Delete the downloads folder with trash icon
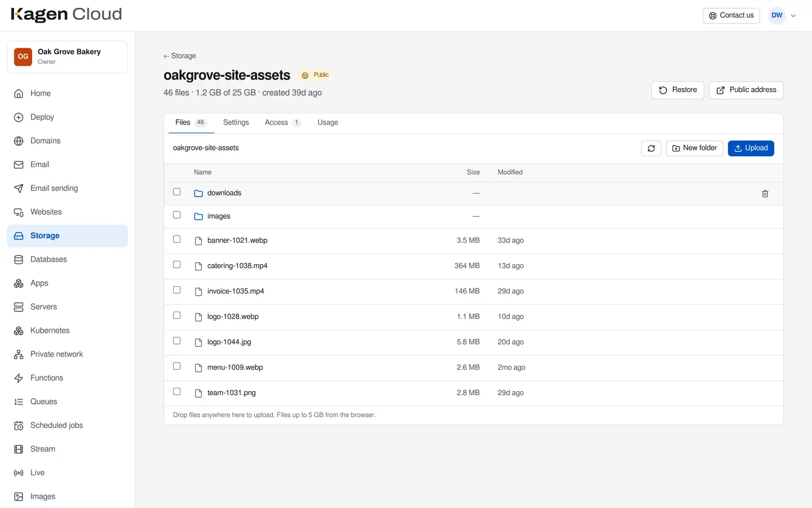The width and height of the screenshot is (812, 508). (x=765, y=194)
